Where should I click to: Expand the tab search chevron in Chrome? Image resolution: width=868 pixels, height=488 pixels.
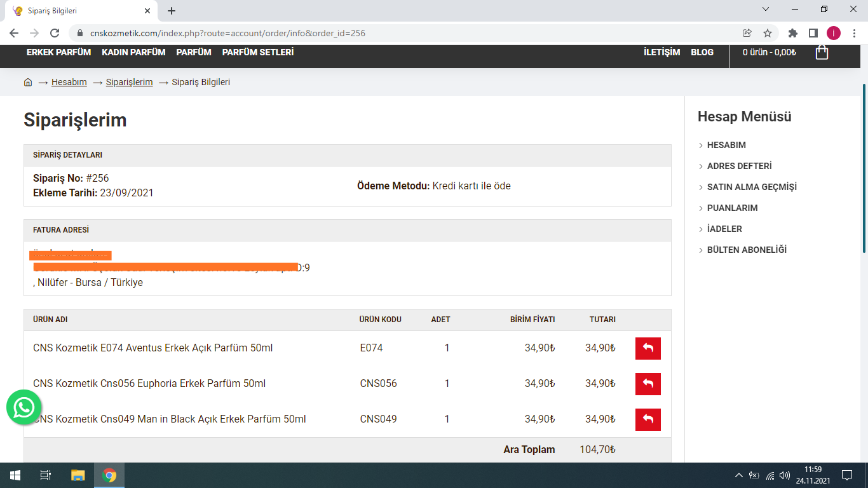(x=766, y=10)
